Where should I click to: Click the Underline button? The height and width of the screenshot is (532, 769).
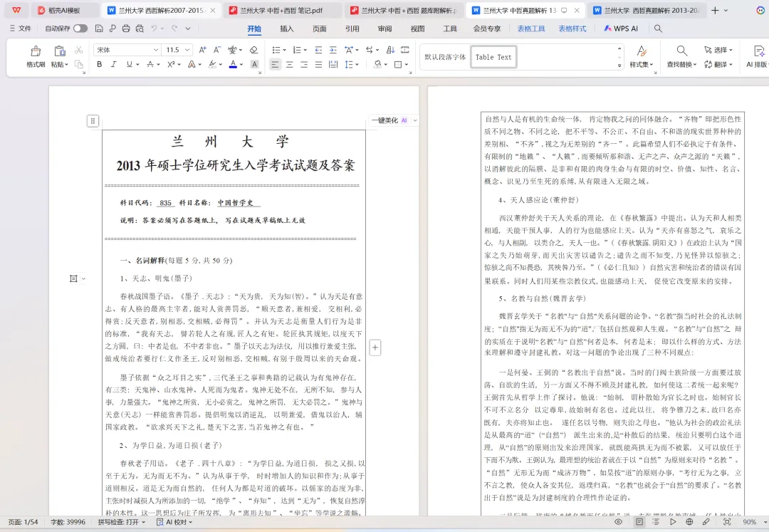pyautogui.click(x=129, y=64)
